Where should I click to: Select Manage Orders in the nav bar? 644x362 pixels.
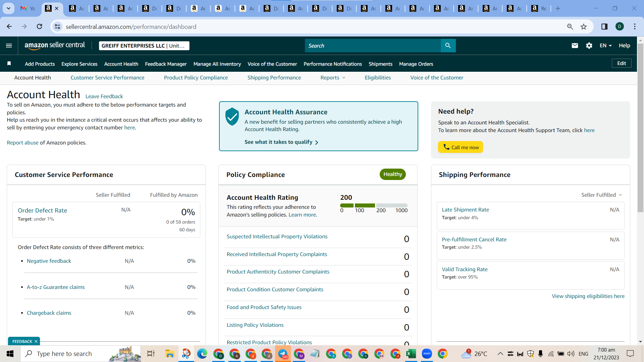point(416,64)
